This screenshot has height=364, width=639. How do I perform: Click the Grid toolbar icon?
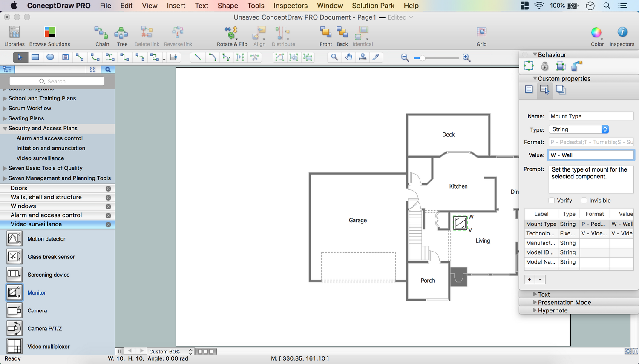coord(481,33)
